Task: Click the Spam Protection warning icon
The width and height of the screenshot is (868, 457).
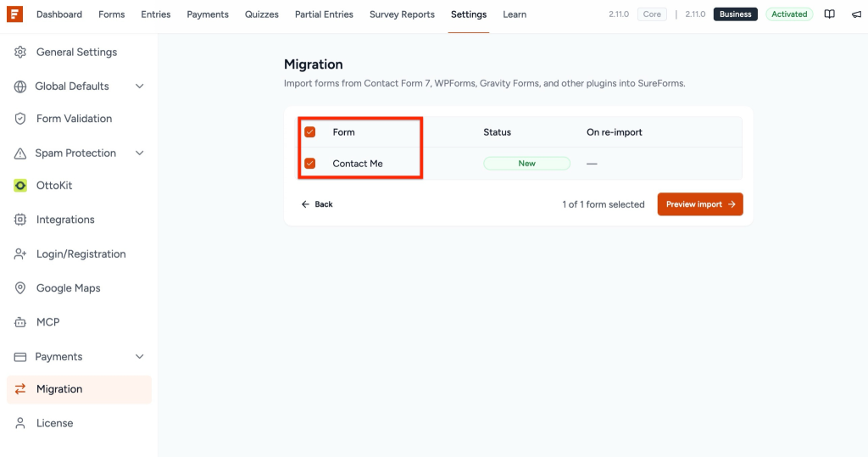Action: click(x=20, y=153)
